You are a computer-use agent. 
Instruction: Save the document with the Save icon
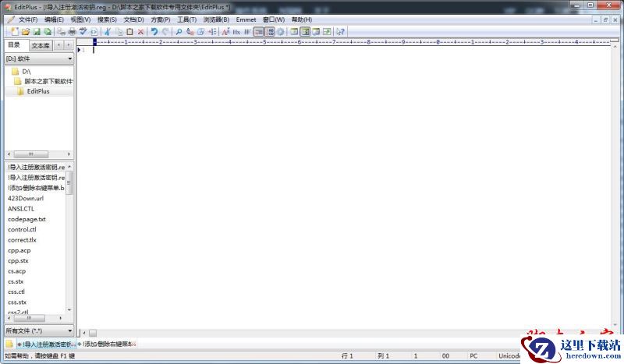[37, 32]
